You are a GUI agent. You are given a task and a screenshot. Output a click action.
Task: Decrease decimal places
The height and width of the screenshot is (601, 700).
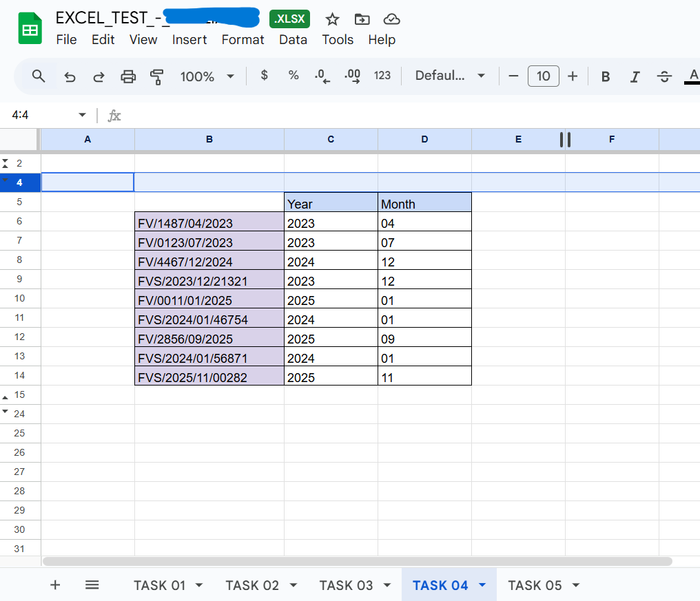322,76
